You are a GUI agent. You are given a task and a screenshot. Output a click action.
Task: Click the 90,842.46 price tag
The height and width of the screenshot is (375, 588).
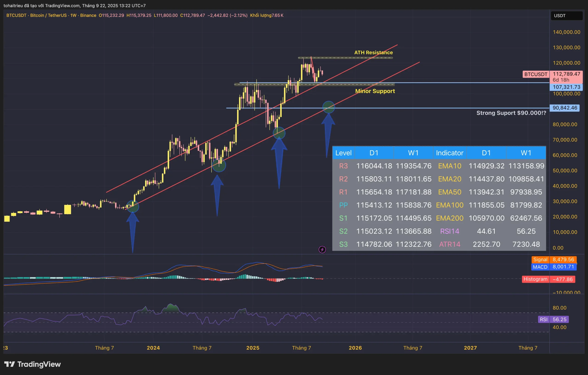[565, 108]
